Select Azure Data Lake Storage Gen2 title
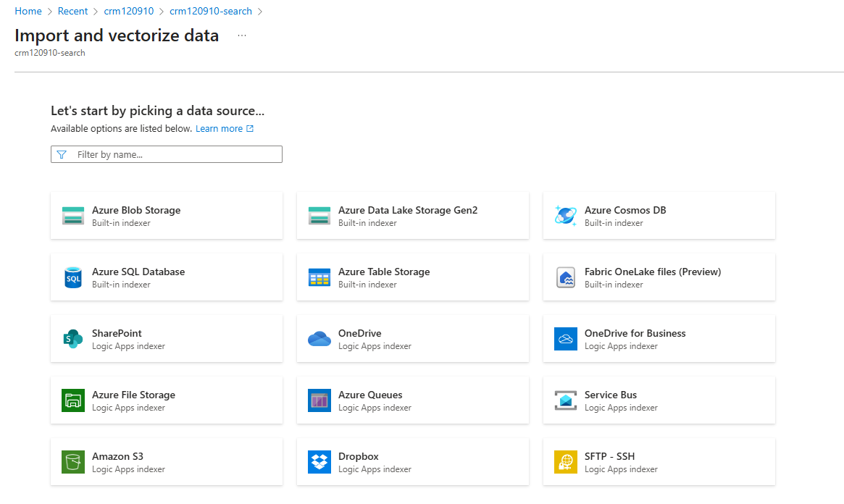 pos(408,210)
